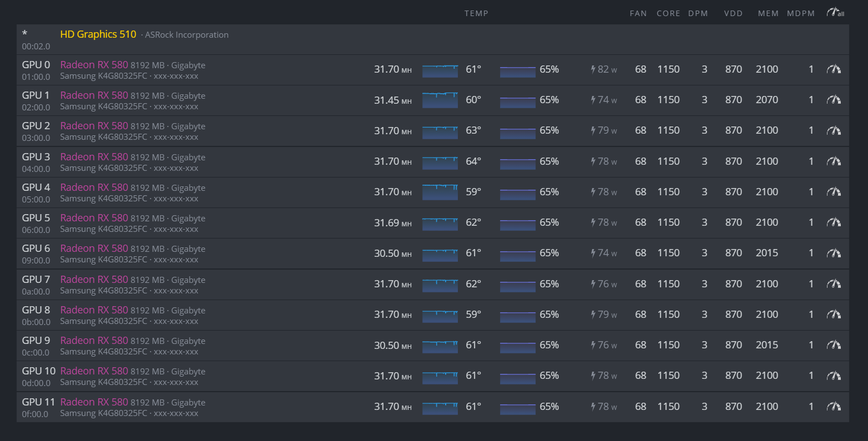This screenshot has height=441, width=868.
Task: Click the FAN column header
Action: click(x=638, y=13)
